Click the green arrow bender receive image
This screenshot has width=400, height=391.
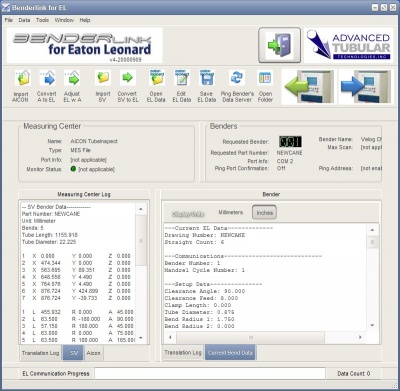[x=308, y=86]
